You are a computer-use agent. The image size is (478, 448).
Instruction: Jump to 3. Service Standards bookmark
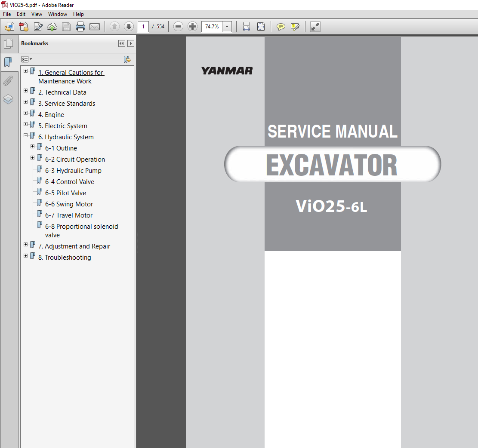pos(67,104)
